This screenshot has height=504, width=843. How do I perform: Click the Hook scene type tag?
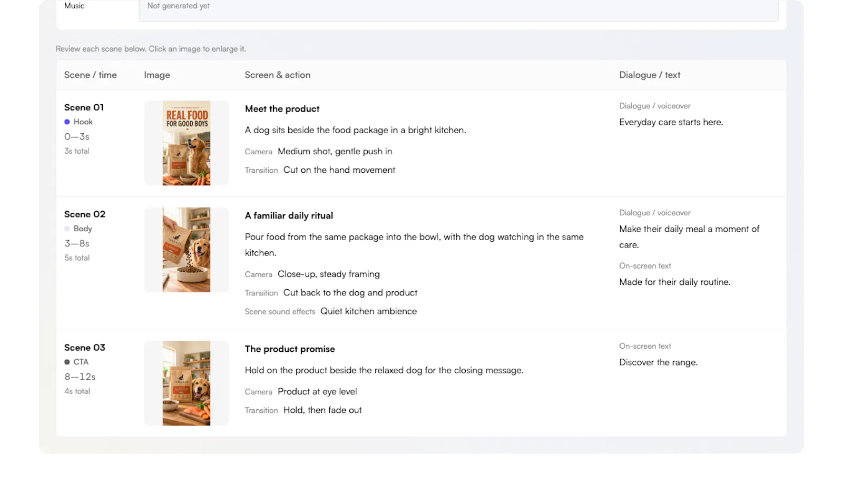(x=79, y=122)
